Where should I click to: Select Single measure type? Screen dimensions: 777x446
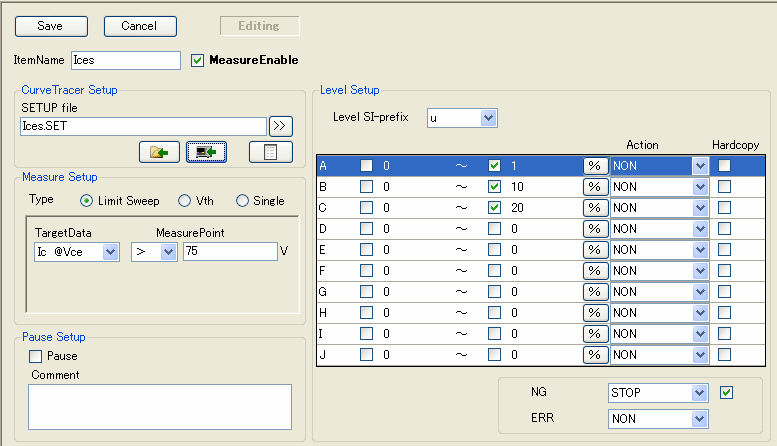click(242, 201)
